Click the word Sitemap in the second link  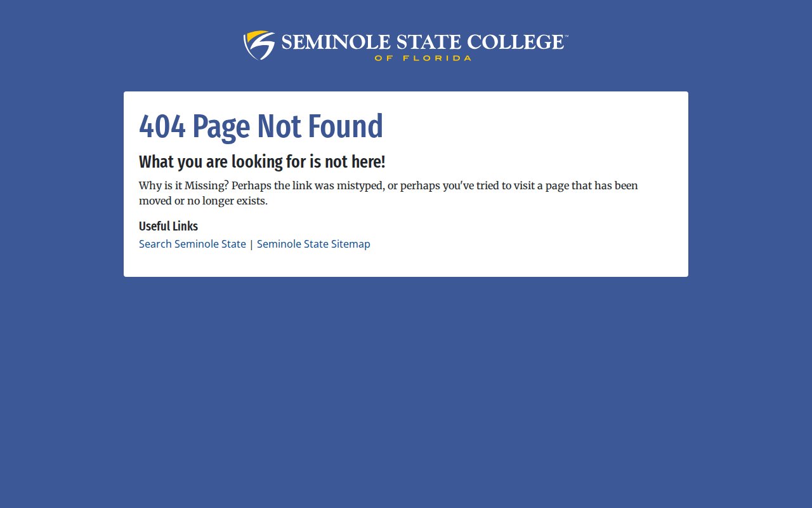click(x=350, y=244)
